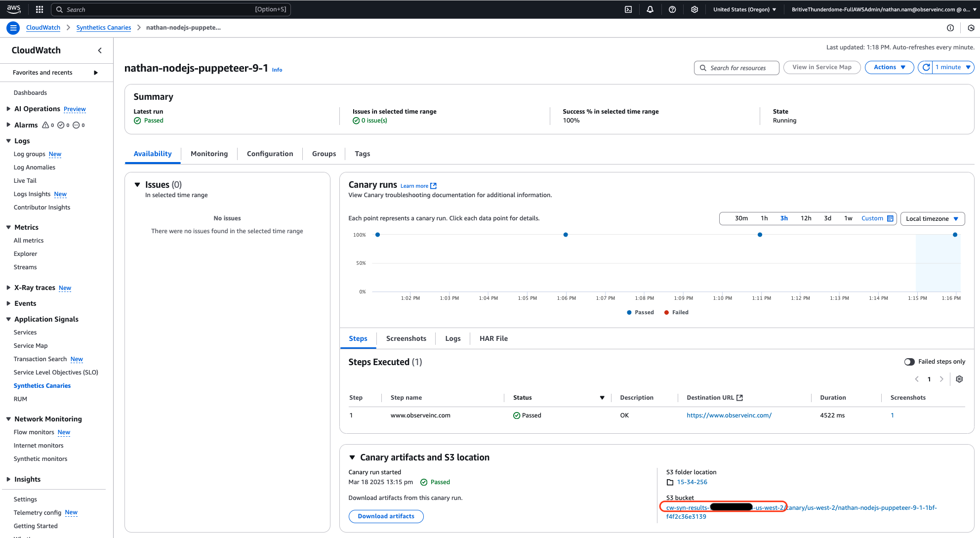Viewport: 980px width, 538px height.
Task: Click the info circle icon in the breadcrumb bar
Action: 950,28
